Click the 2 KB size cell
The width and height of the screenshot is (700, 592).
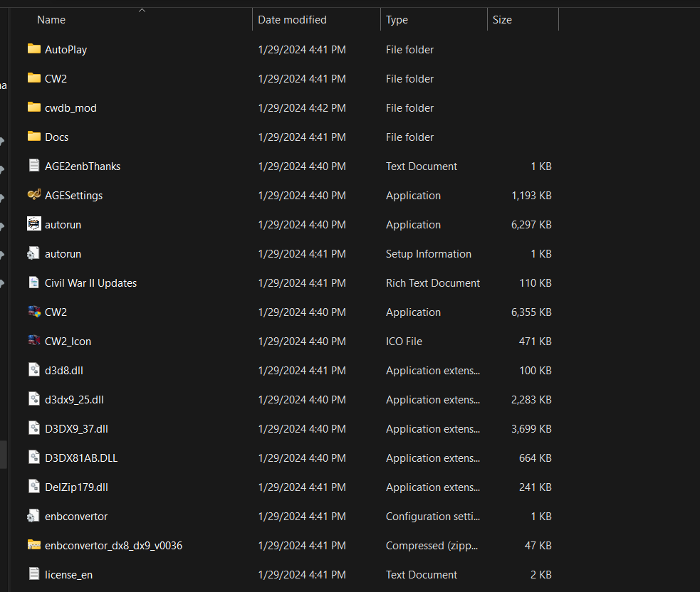coord(541,575)
